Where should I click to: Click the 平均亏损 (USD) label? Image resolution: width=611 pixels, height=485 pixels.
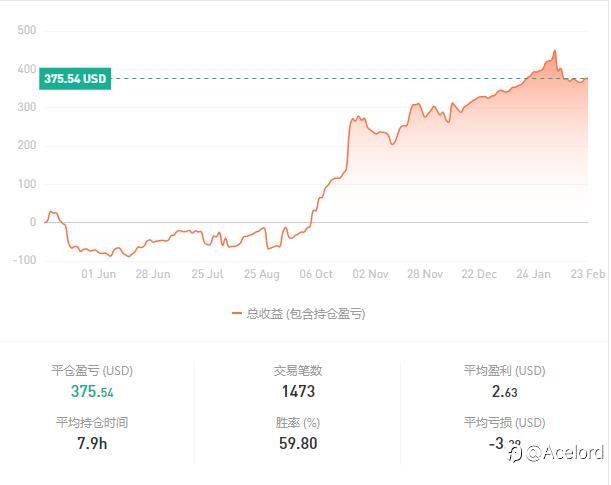click(x=504, y=422)
